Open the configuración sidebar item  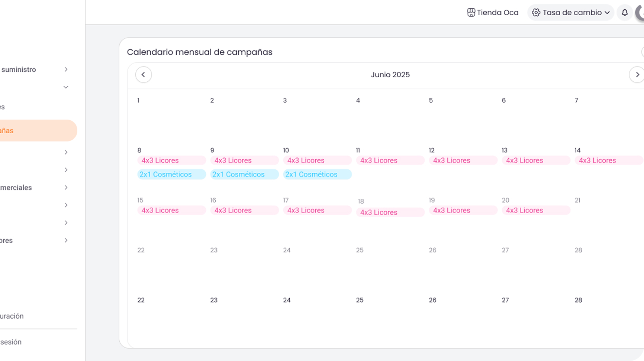point(12,316)
